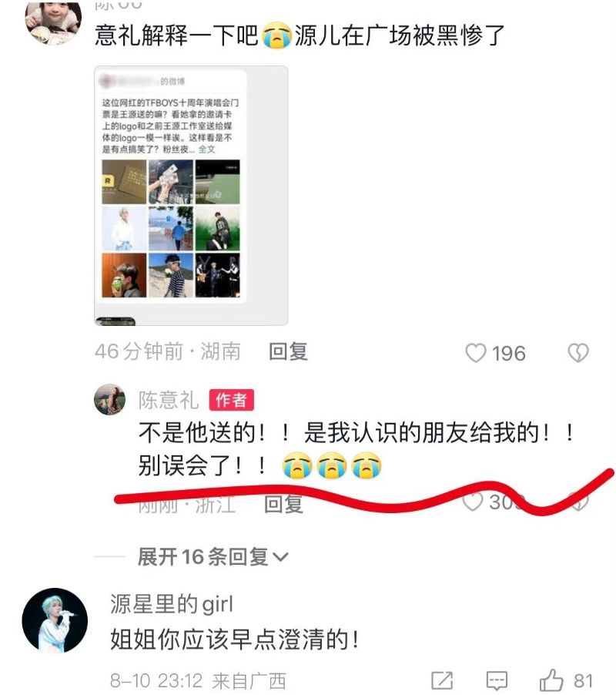Open 源星里的girl's avatar photo
This screenshot has height=695, width=616.
point(55,620)
